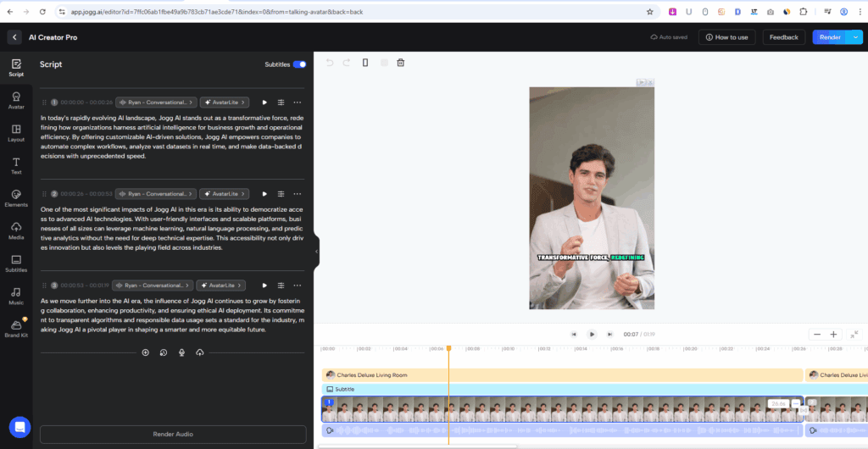Viewport: 868px width, 449px height.
Task: Open the Brand Kit panel
Action: point(16,328)
